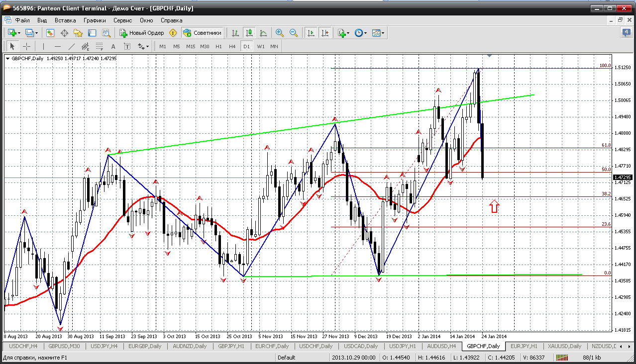Select the trendline drawing tool
Image resolution: width=636 pixels, height=364 pixels.
tap(71, 46)
